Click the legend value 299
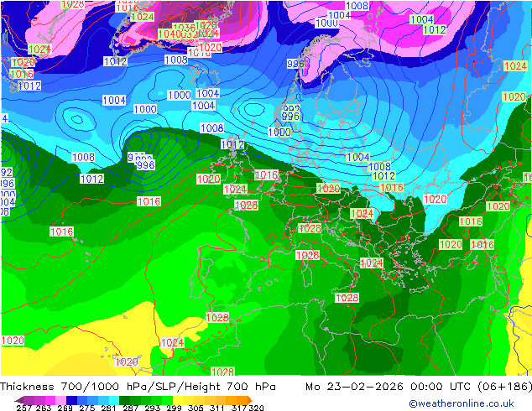 click(174, 408)
